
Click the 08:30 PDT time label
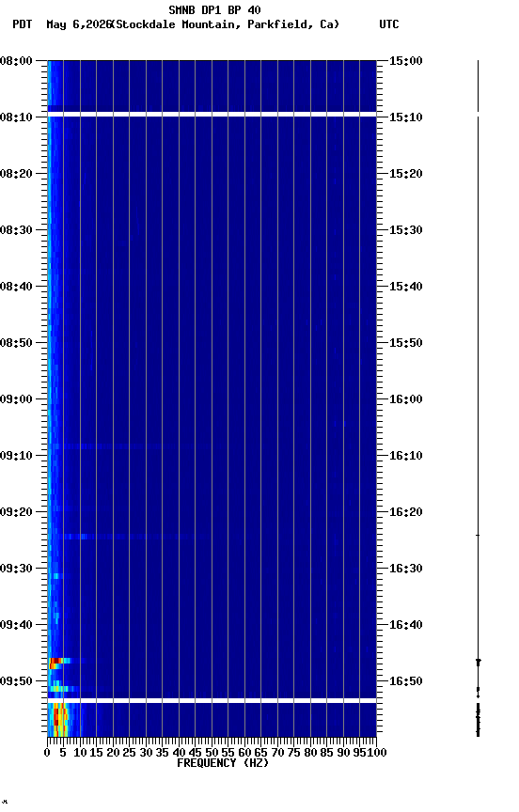click(16, 230)
